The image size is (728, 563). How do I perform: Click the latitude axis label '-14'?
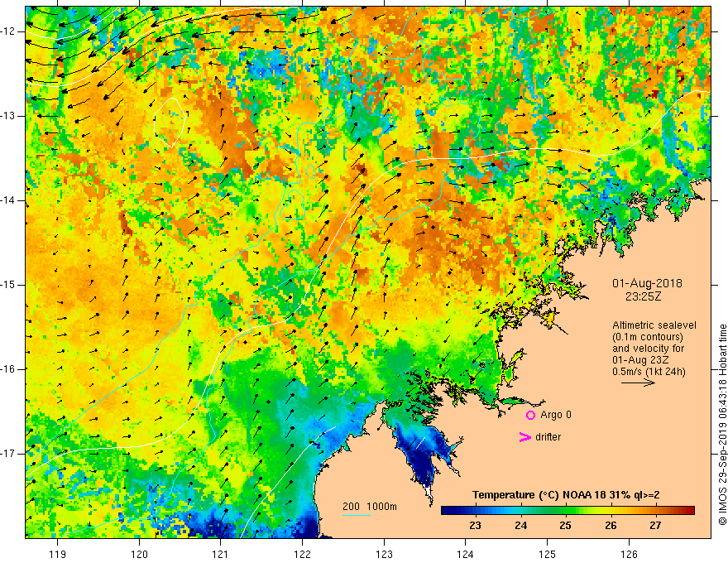point(9,200)
